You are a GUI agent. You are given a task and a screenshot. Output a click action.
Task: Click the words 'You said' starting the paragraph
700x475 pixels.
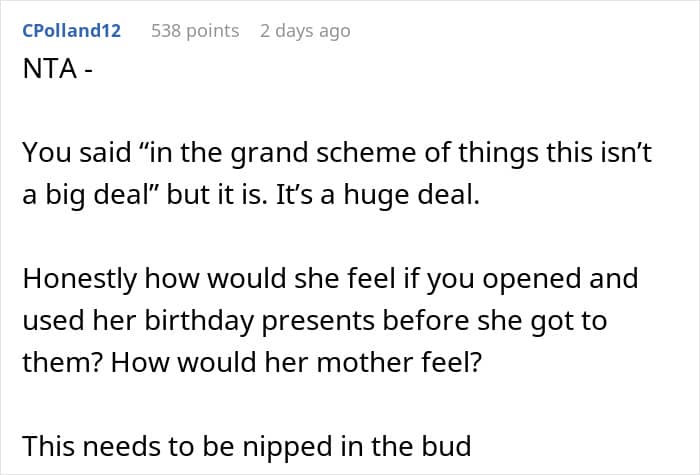(x=68, y=152)
